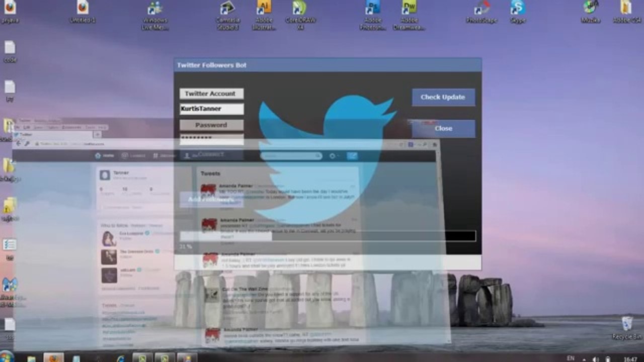Click the Twitter Account label
This screenshot has width=644, height=362.
pos(211,94)
